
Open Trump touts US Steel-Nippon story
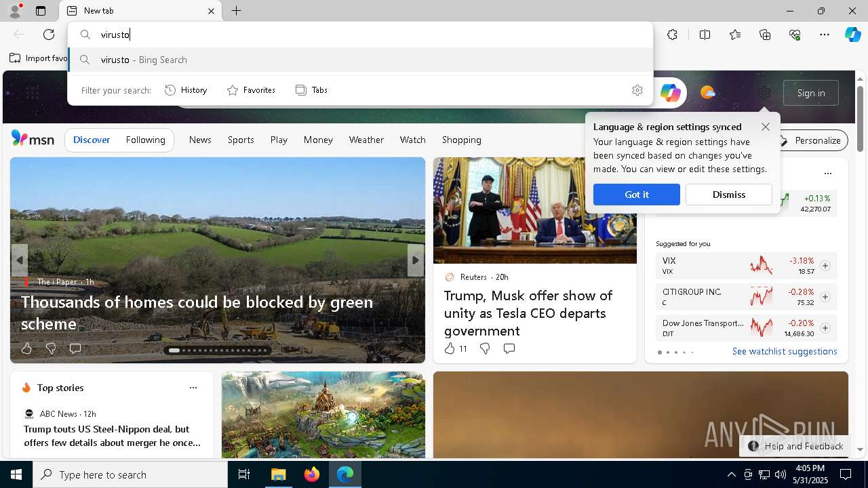[113, 436]
